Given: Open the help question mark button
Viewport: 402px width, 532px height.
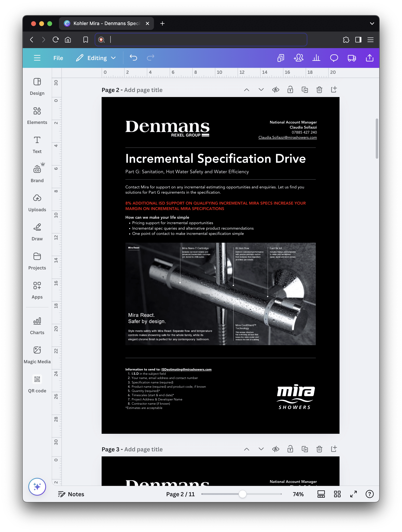Looking at the screenshot, I should click(x=369, y=494).
